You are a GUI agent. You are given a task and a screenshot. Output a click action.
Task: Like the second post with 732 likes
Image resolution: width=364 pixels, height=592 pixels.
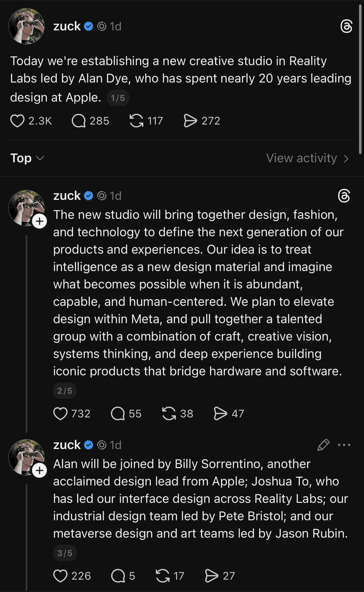61,413
